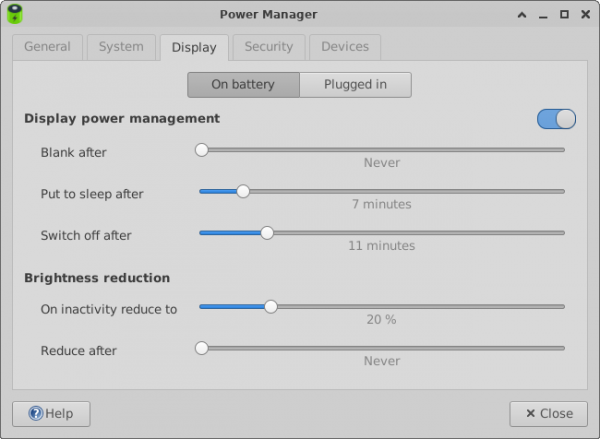Image resolution: width=600 pixels, height=439 pixels.
Task: Open the Security tab
Action: (269, 47)
